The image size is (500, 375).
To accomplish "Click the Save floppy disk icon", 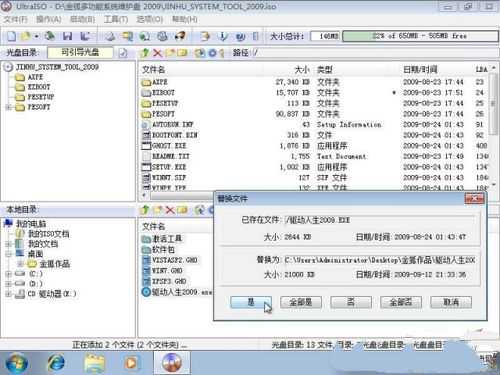I will point(68,36).
